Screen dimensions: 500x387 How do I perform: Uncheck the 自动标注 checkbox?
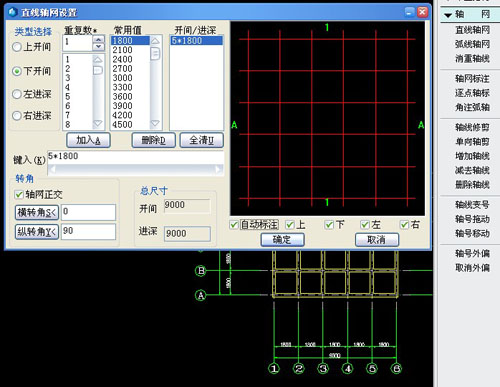coord(234,225)
